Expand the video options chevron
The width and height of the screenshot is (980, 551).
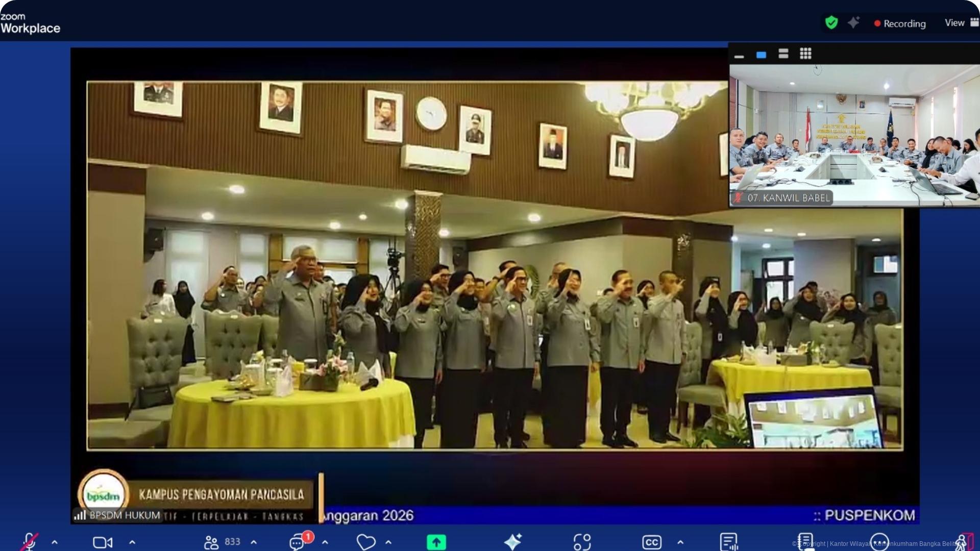[132, 542]
